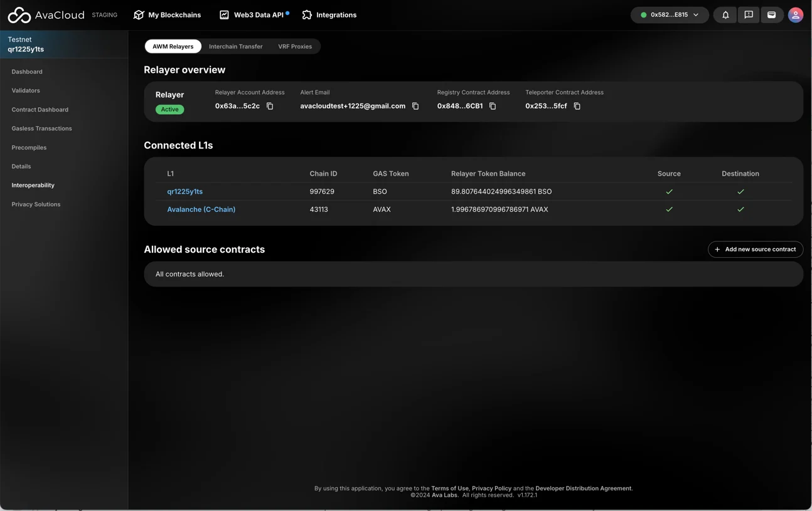Click the registry address 0x848...6CB1
The width and height of the screenshot is (812, 511).
tap(460, 106)
